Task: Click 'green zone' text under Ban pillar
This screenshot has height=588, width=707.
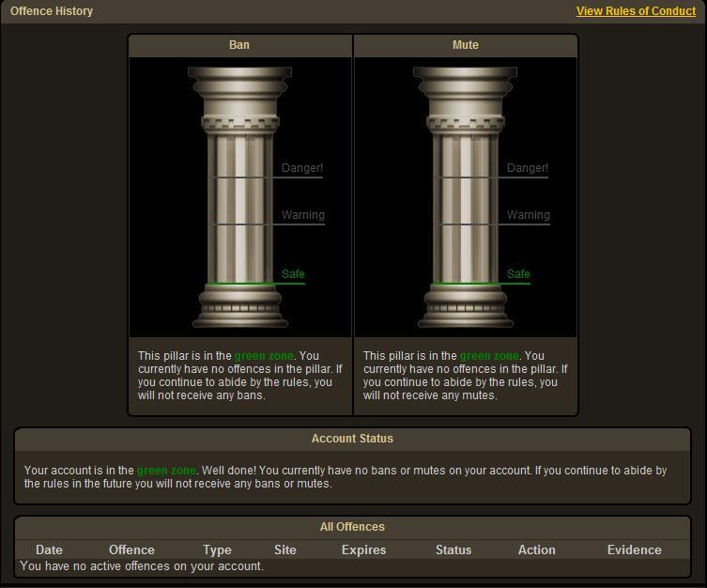Action: coord(264,356)
